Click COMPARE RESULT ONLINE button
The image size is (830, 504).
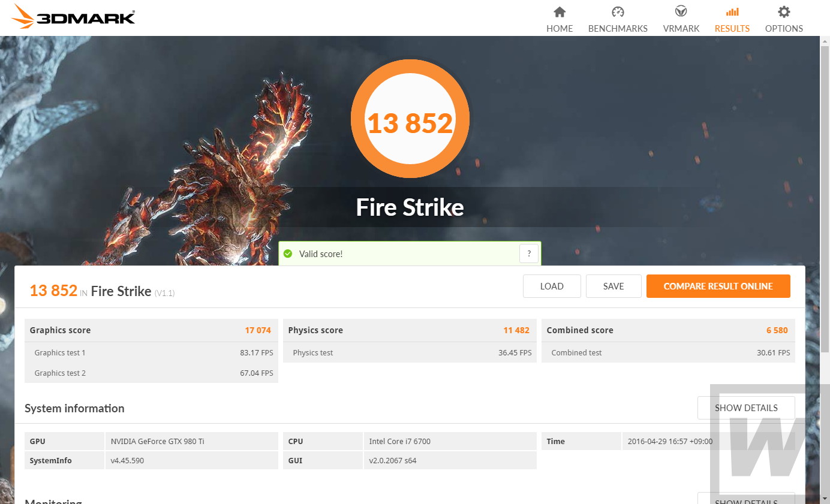[x=718, y=286]
